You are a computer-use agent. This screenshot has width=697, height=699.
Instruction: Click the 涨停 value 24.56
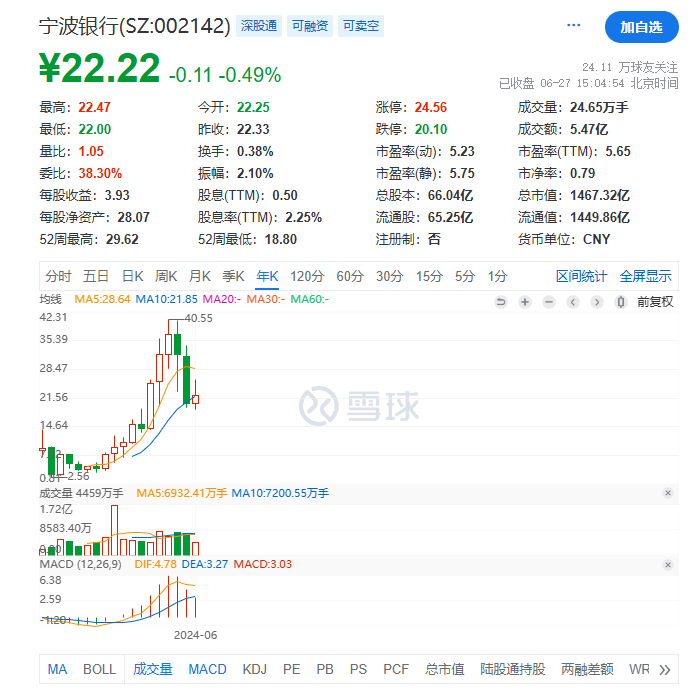[430, 107]
